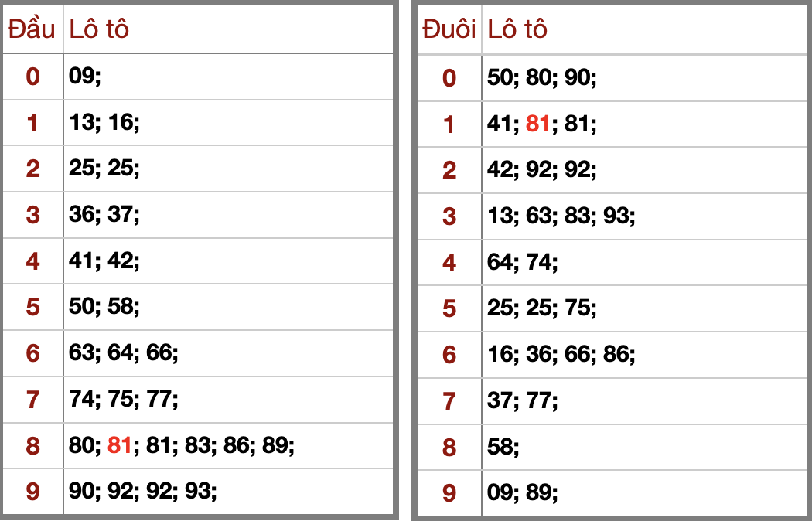Viewport: 812px width, 521px height.
Task: Click the '09; 89;' cell
Action: coord(523,492)
